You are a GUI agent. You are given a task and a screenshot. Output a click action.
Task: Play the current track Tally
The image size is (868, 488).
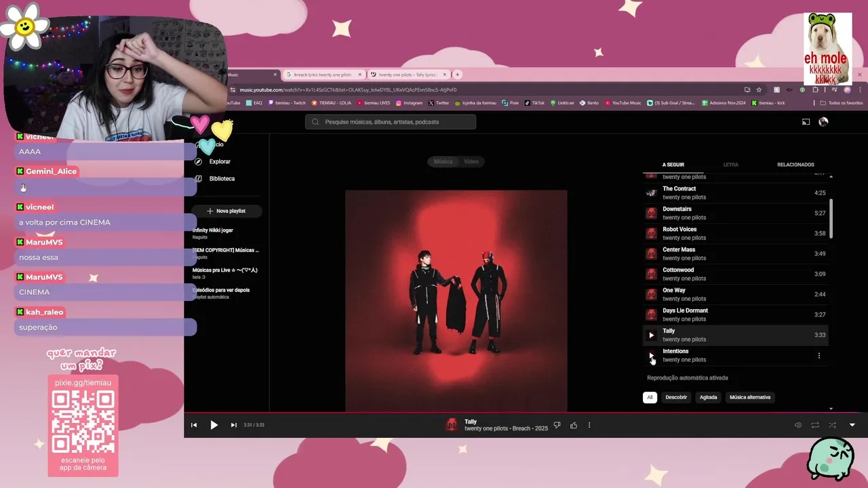[x=214, y=425]
